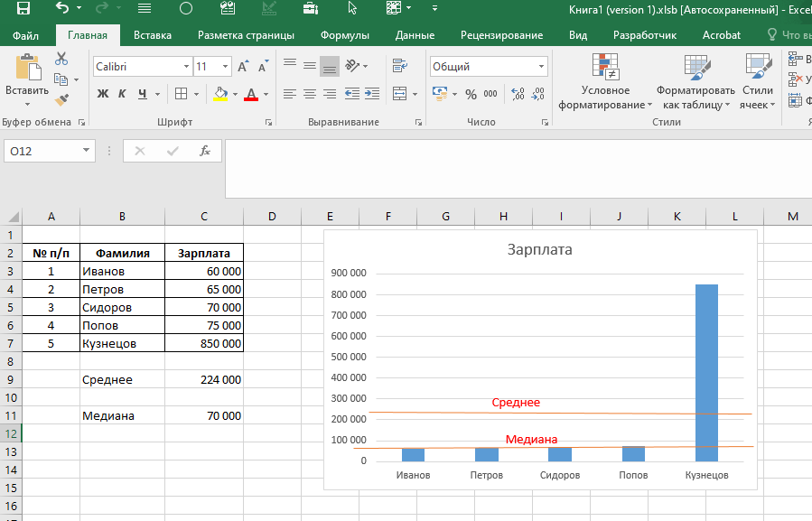Open the font color palette arrow

tap(266, 94)
